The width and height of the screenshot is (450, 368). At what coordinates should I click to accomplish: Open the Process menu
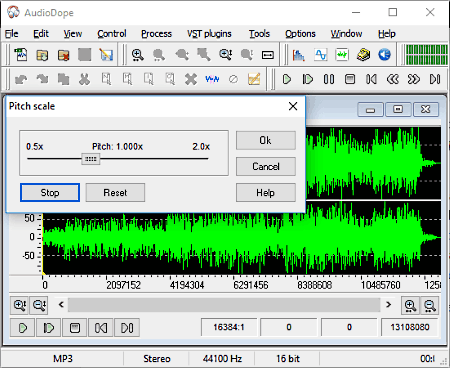coord(156,34)
